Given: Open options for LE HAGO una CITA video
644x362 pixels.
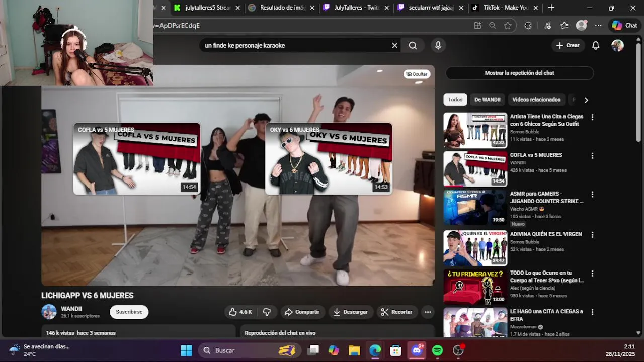Looking at the screenshot, I should click(592, 312).
